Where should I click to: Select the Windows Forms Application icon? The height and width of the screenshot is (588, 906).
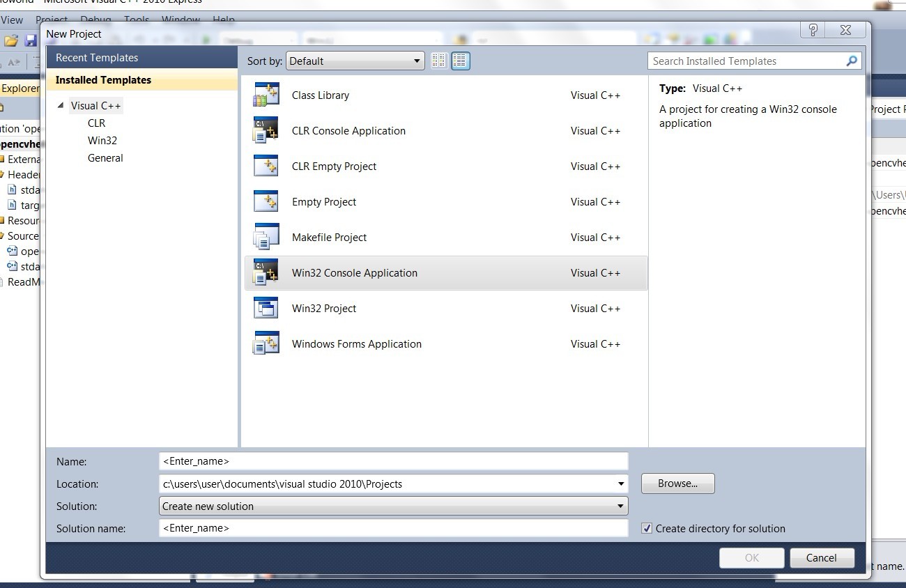pos(266,343)
